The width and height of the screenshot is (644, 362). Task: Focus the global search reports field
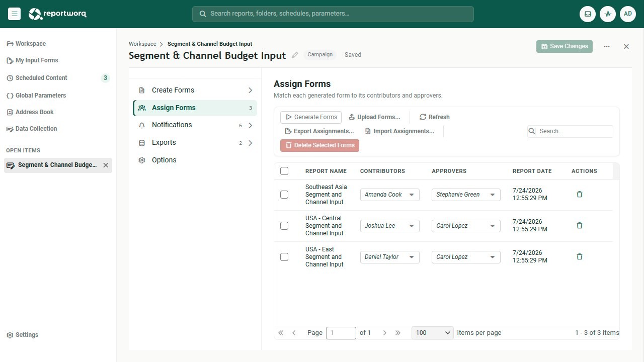coord(333,14)
